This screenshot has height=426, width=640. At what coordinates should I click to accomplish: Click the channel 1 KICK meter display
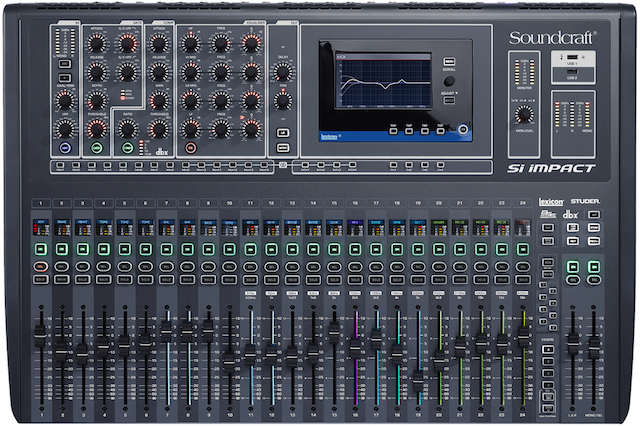click(41, 228)
